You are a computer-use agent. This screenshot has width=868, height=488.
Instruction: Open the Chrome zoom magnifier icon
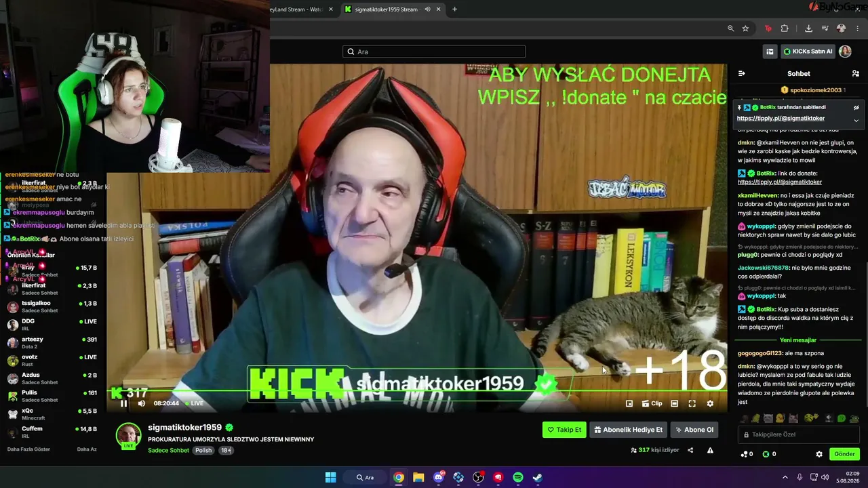(730, 28)
